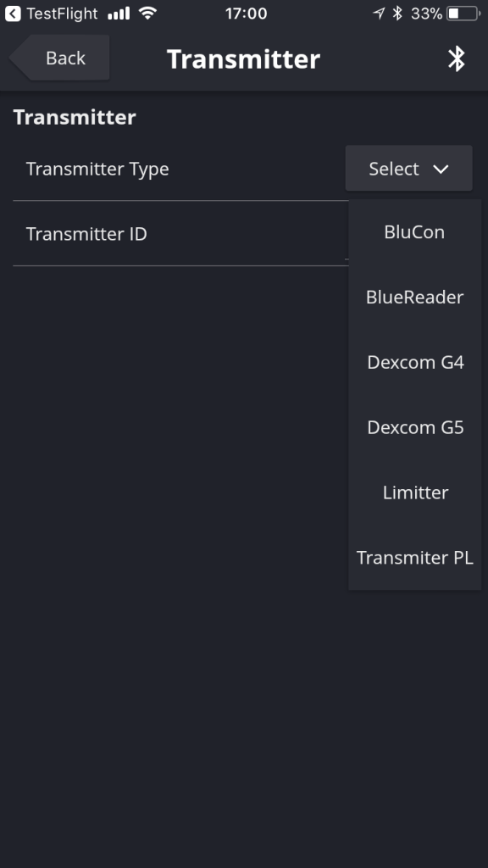The height and width of the screenshot is (868, 488).
Task: Pick Limitter from the dropdown list
Action: click(414, 492)
